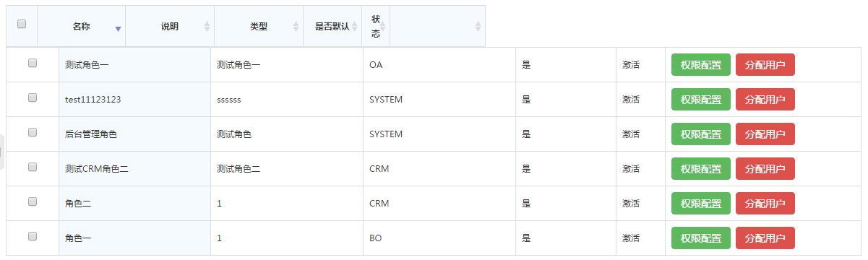Check the box for test11123123 row
Image resolution: width=868 pixels, height=260 pixels.
(x=33, y=97)
